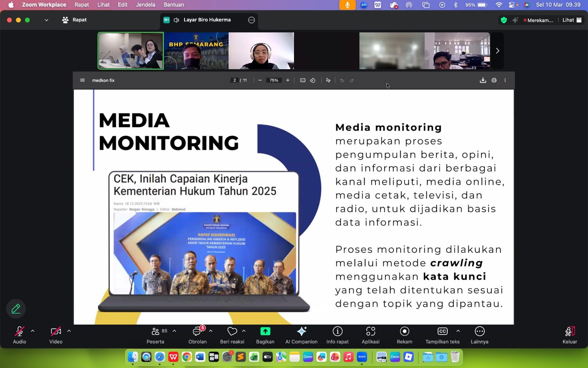Zoom out the document with minus button
Screen dimensions: 588x368
point(261,80)
